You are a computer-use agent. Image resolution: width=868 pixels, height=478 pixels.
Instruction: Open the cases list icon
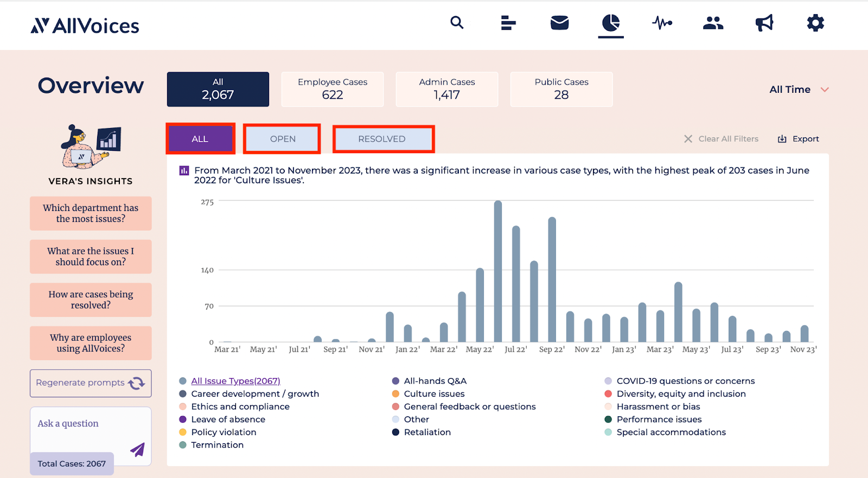[508, 23]
